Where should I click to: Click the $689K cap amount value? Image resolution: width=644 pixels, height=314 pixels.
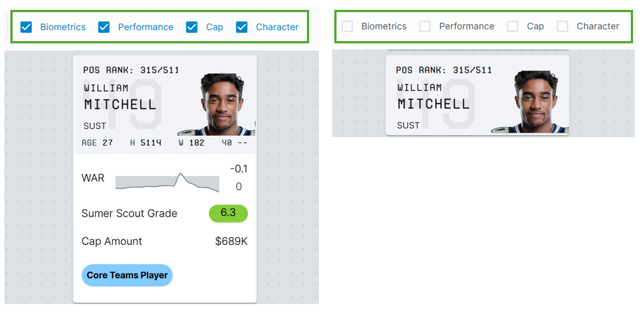231,241
